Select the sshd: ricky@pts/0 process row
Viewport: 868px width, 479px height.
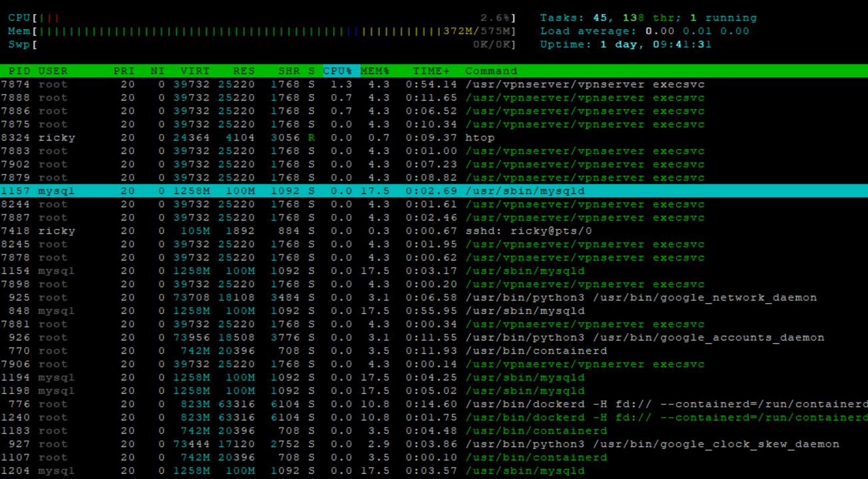(x=434, y=231)
